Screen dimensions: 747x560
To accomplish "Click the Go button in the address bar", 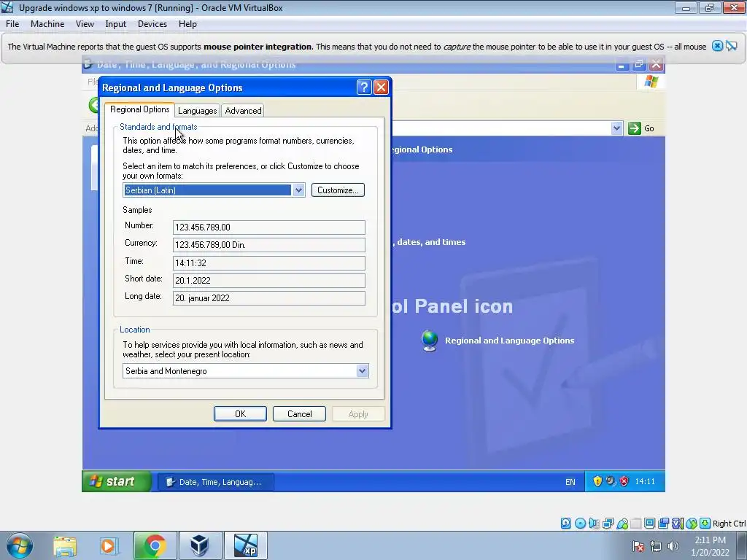I will click(642, 128).
